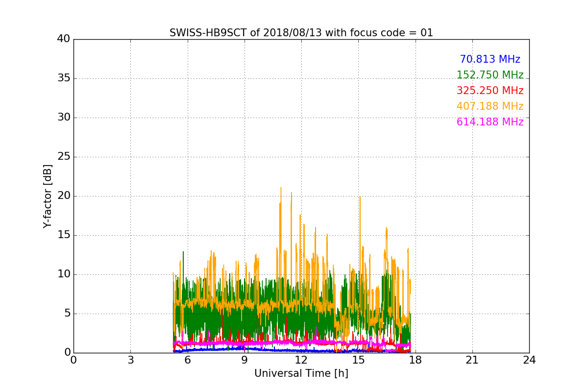Click the y-axis tick label 15
Viewport: 588px width, 392px height.
coord(64,235)
